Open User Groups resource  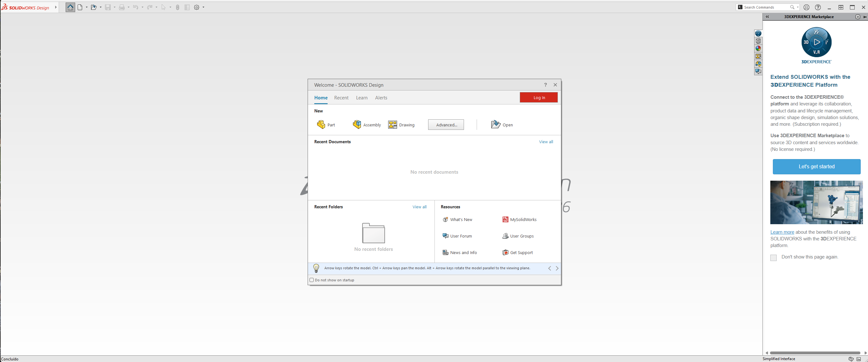click(518, 236)
